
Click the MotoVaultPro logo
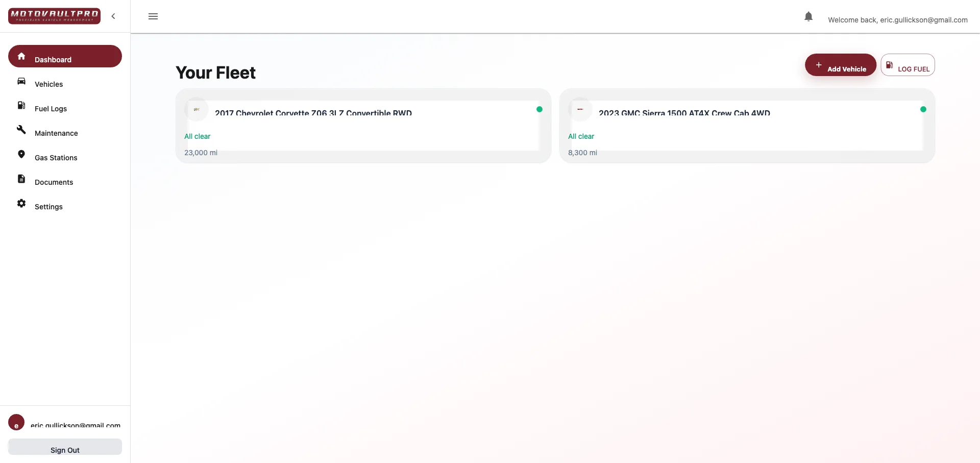[x=54, y=16]
